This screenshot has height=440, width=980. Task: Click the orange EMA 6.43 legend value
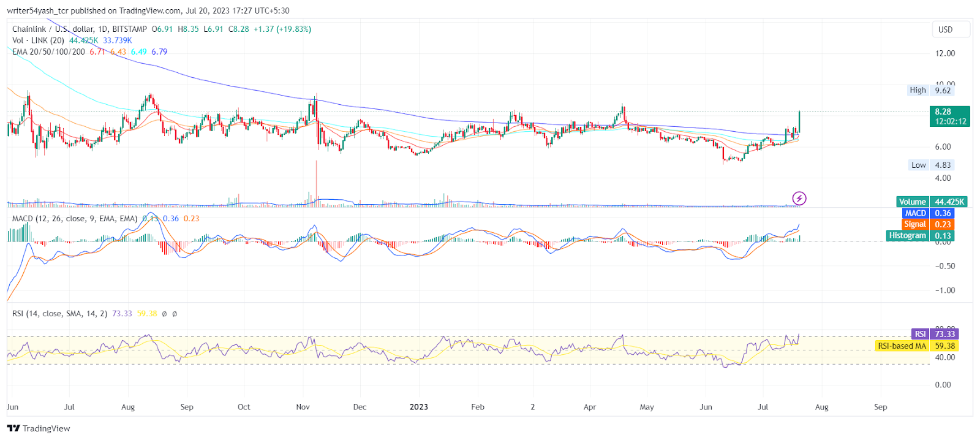[x=118, y=51]
